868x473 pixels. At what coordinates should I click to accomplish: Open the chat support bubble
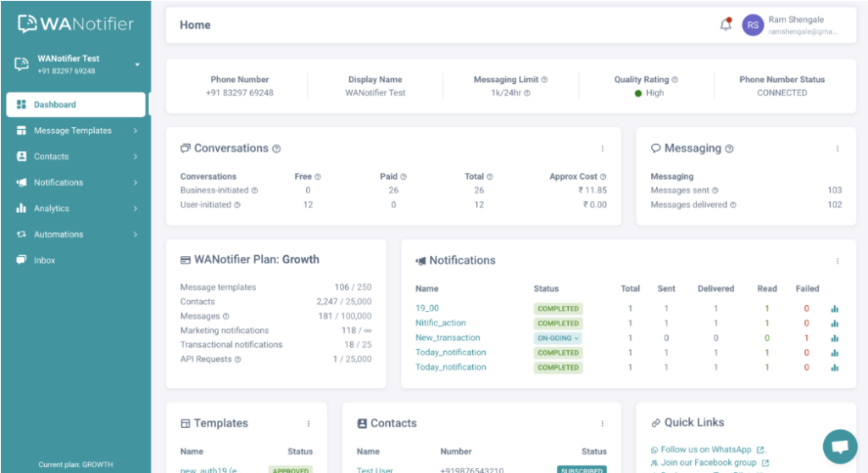pyautogui.click(x=840, y=447)
